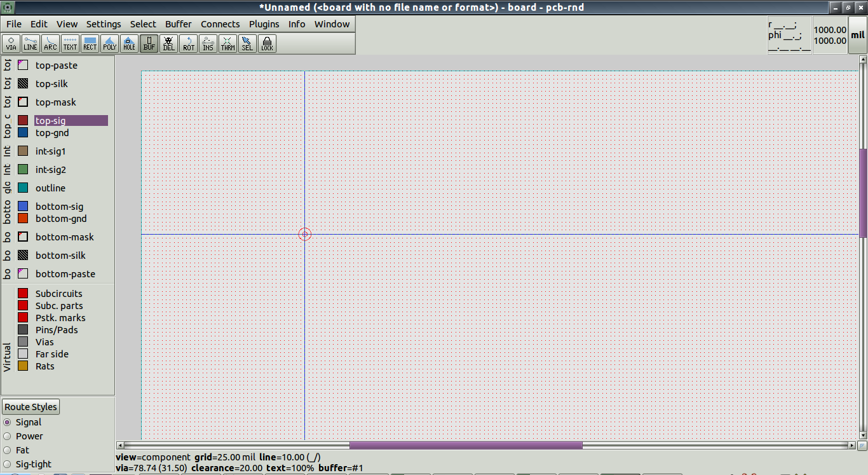This screenshot has height=475, width=868.
Task: Click the top-gnd blue color swatch
Action: (x=23, y=132)
